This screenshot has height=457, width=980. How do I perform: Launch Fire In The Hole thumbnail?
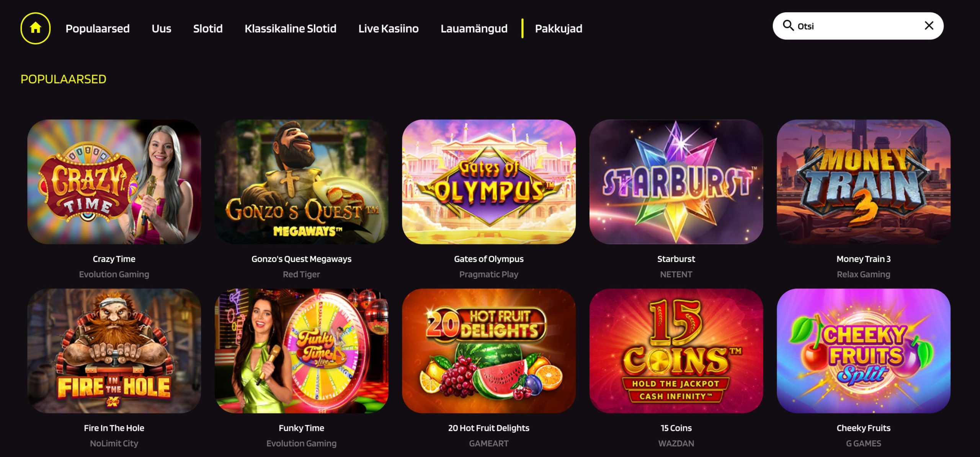pyautogui.click(x=114, y=351)
